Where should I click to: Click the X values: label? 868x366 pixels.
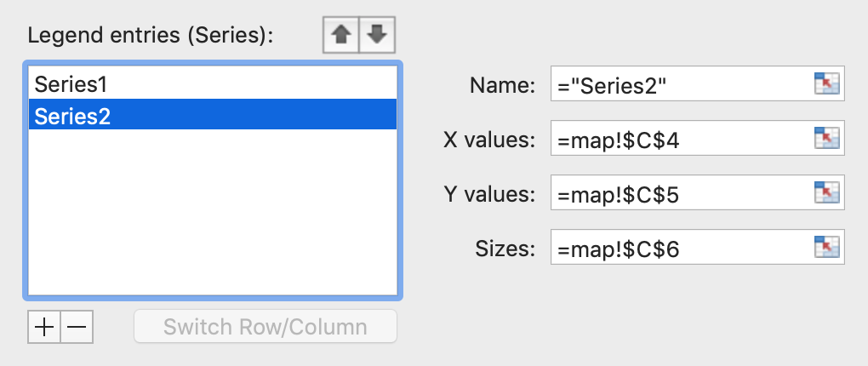click(x=489, y=140)
